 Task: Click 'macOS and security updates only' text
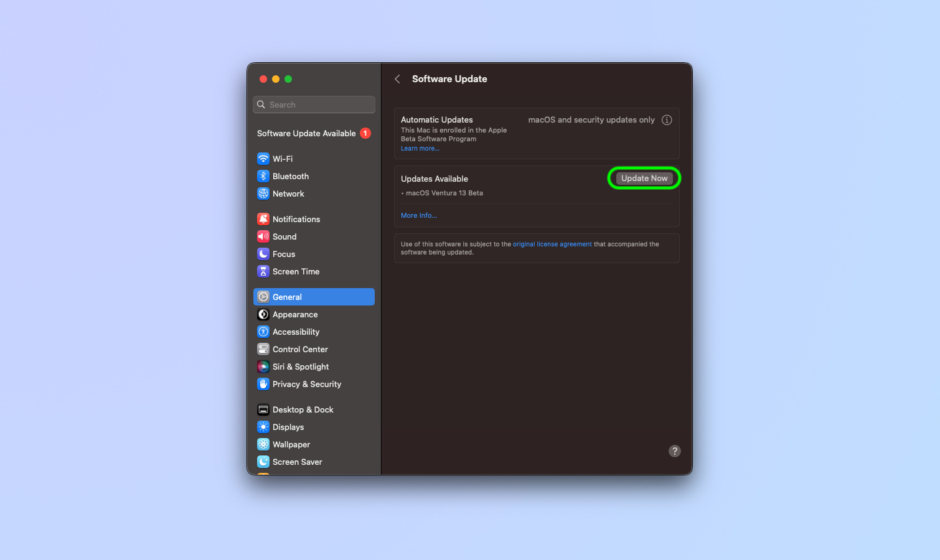[591, 119]
